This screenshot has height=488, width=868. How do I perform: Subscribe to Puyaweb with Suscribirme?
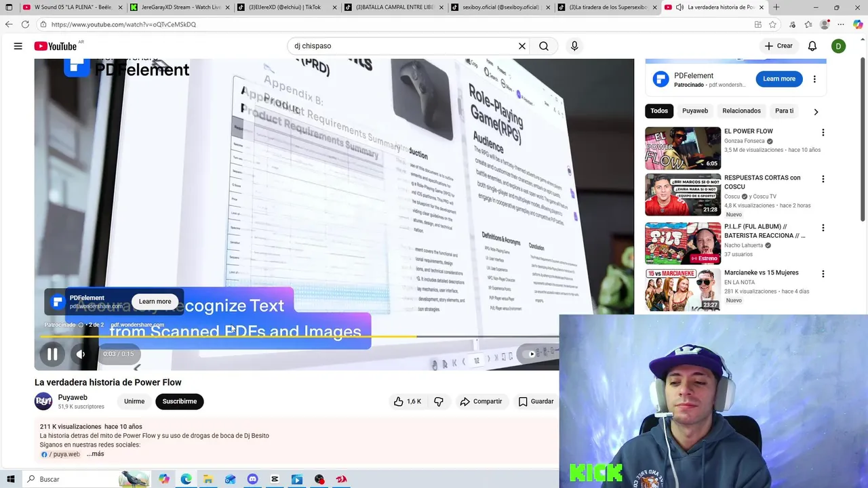[x=180, y=401]
